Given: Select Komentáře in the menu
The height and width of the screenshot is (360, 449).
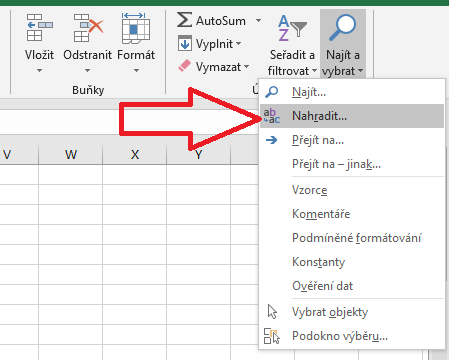Looking at the screenshot, I should pyautogui.click(x=352, y=214).
